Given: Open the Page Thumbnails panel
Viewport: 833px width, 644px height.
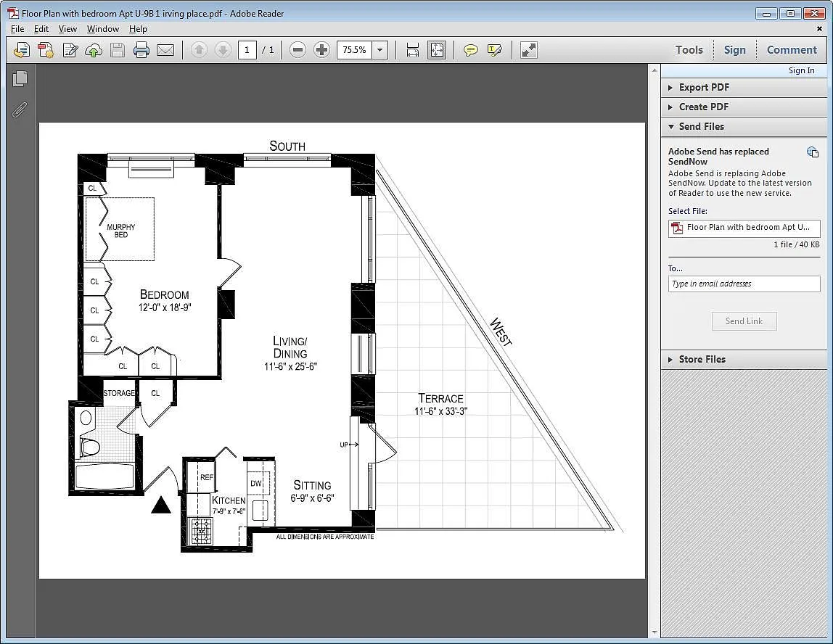Looking at the screenshot, I should [20, 78].
